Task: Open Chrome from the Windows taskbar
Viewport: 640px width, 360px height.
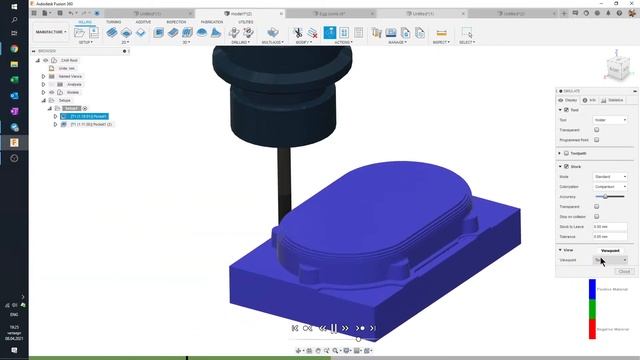Action: coord(14,49)
